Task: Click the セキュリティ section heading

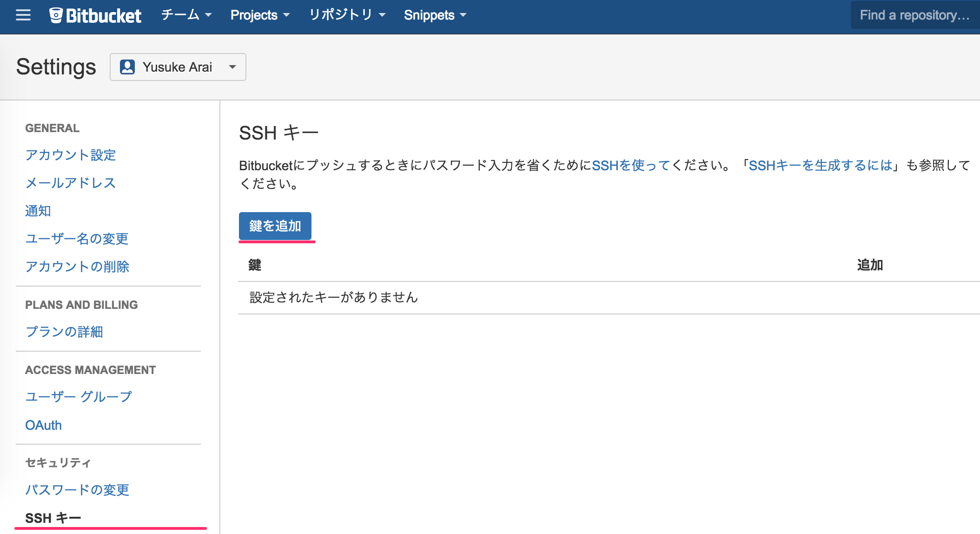Action: pyautogui.click(x=58, y=463)
